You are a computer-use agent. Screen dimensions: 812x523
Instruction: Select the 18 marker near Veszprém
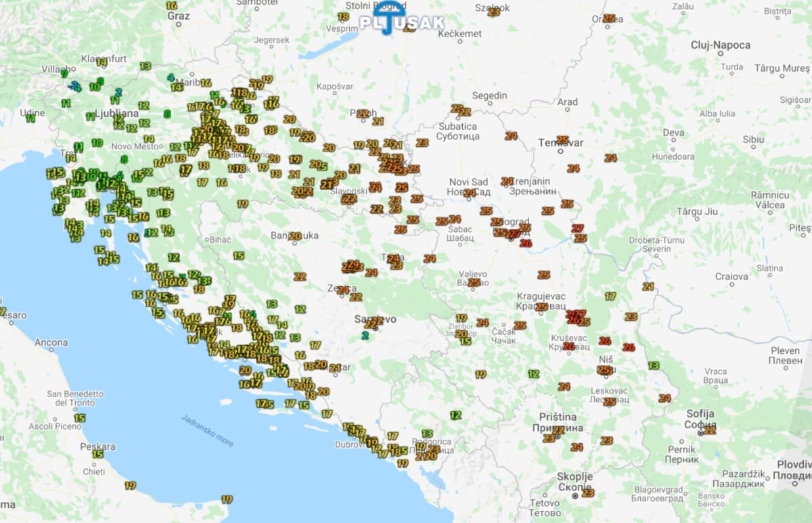click(344, 17)
